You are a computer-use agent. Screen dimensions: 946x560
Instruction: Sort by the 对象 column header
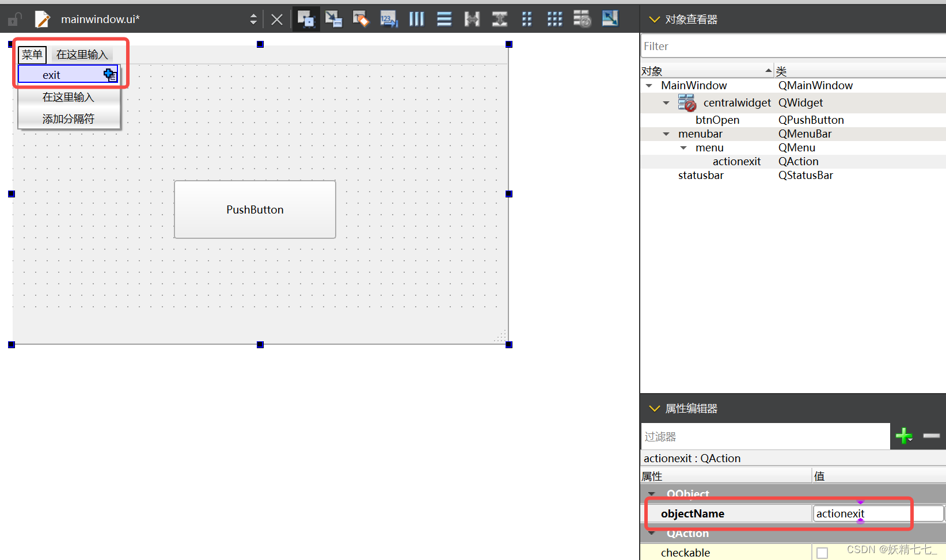pyautogui.click(x=706, y=71)
